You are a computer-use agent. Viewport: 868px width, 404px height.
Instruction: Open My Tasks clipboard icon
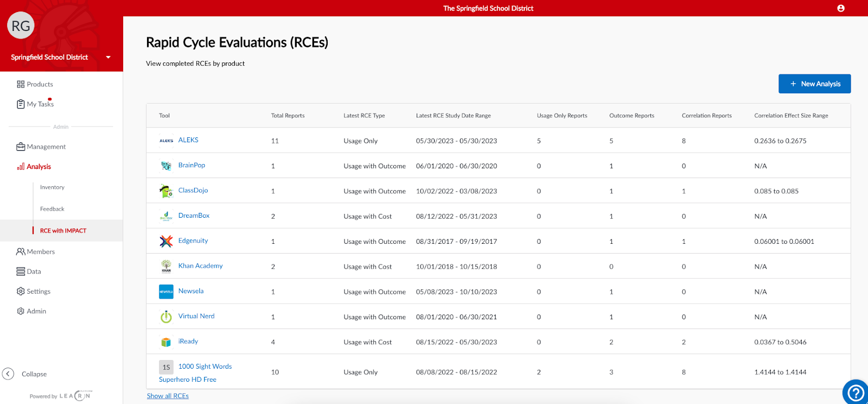[x=21, y=104]
